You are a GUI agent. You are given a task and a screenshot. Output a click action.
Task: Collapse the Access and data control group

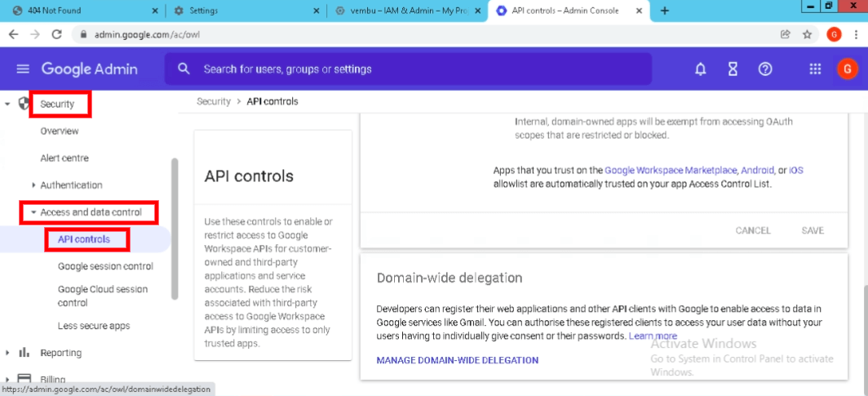click(x=33, y=212)
